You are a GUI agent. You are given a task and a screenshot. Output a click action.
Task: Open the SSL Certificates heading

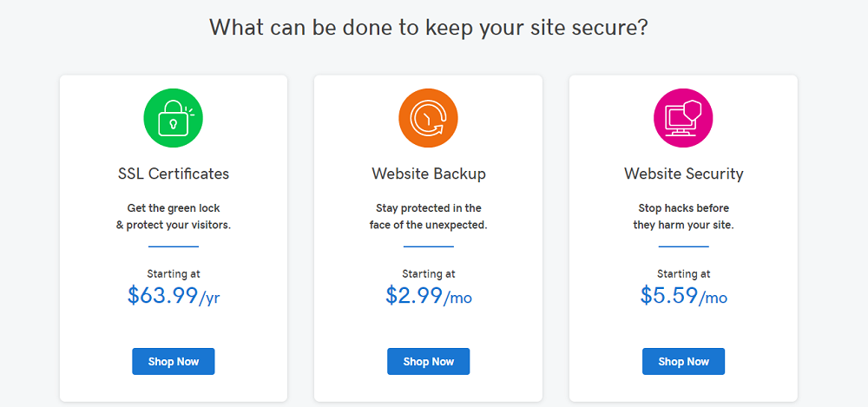click(x=174, y=174)
